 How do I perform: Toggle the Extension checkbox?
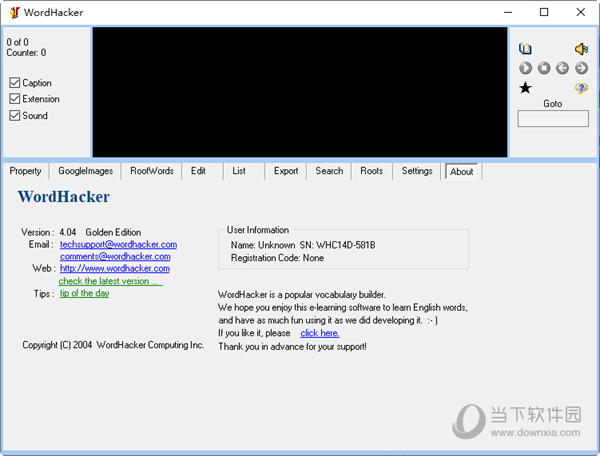click(15, 99)
